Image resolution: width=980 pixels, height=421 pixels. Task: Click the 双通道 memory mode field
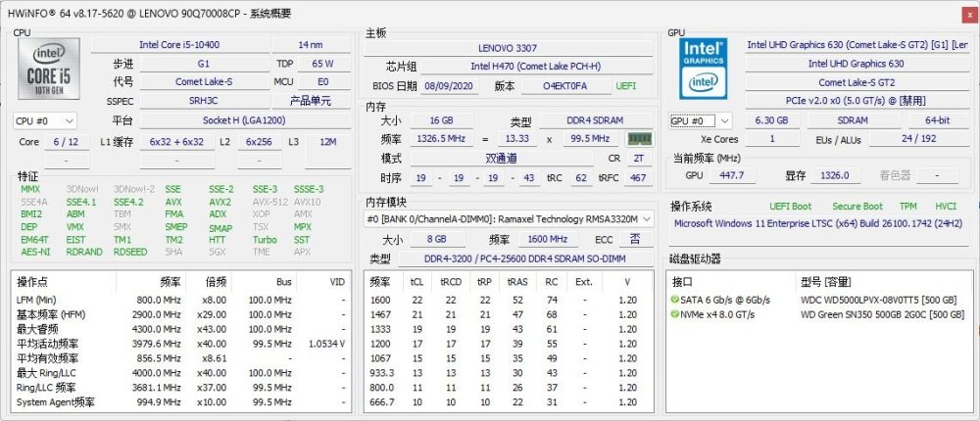(501, 159)
